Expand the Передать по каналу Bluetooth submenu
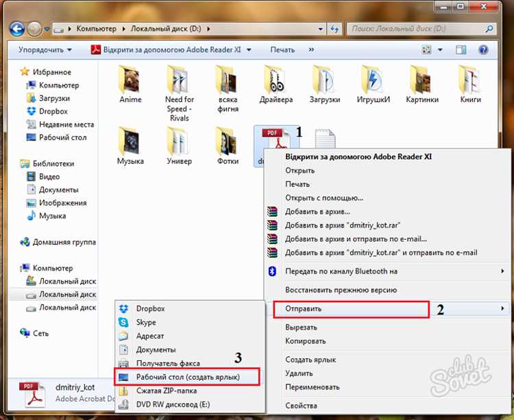 (503, 271)
